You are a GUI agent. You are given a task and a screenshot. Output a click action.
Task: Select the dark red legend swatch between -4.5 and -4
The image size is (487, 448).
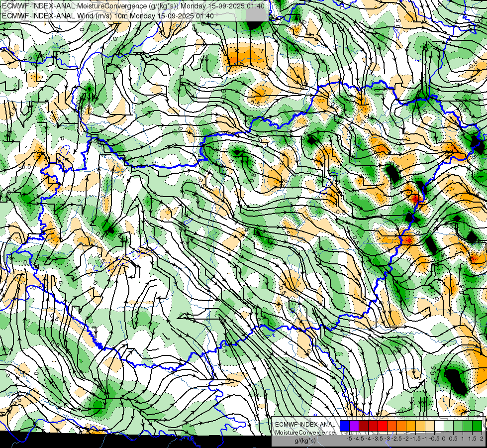point(364,426)
